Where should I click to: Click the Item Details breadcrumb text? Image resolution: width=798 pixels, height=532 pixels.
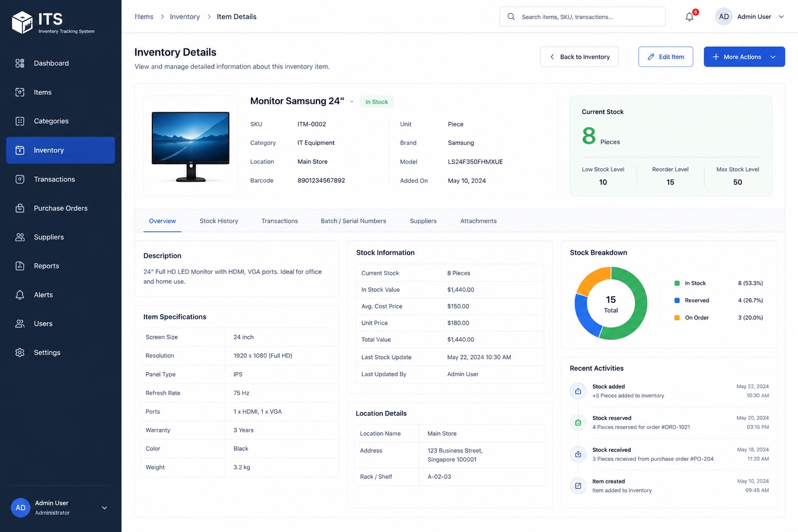pos(236,17)
